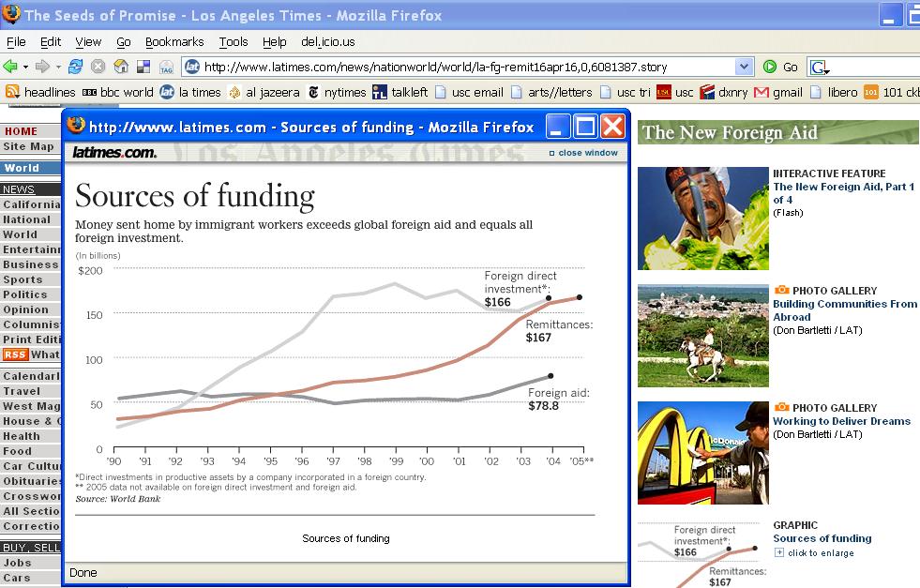
Task: Open the Edit menu
Action: pos(51,41)
